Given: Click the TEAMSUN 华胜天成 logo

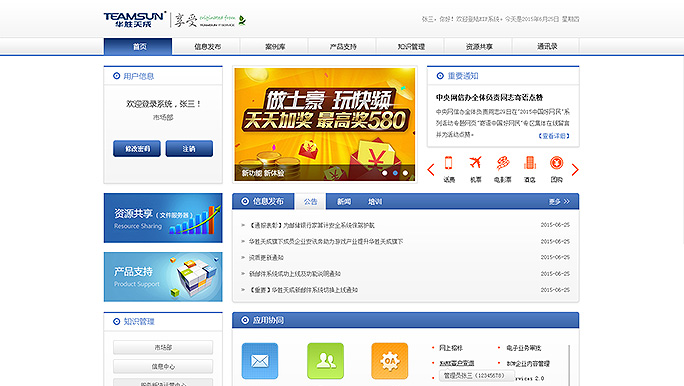Looking at the screenshot, I should (134, 19).
